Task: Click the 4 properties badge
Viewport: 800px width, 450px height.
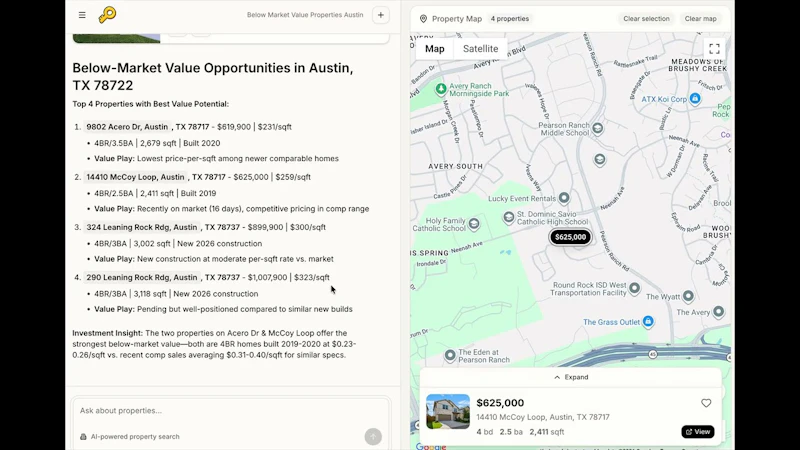Action: (x=510, y=19)
